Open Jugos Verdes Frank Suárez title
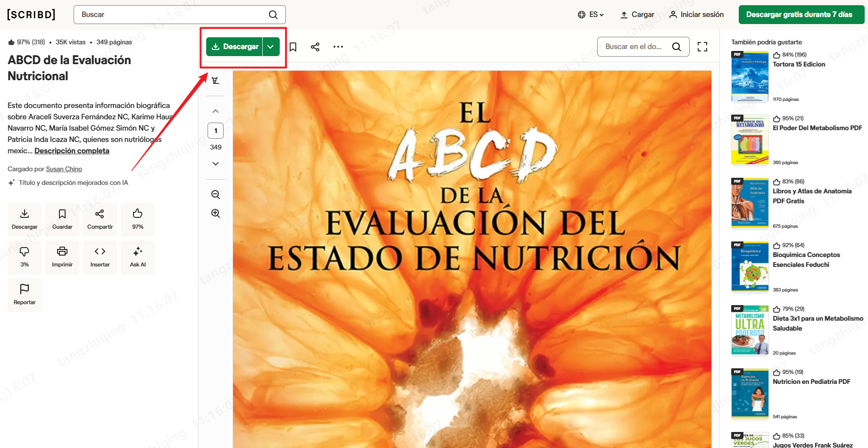Image resolution: width=868 pixels, height=448 pixels. point(812,445)
